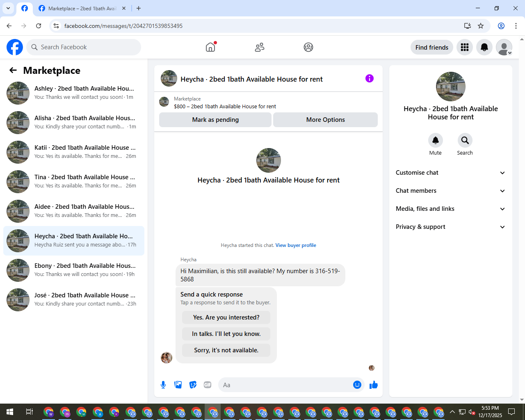Open the Aidee conversation

(74, 211)
